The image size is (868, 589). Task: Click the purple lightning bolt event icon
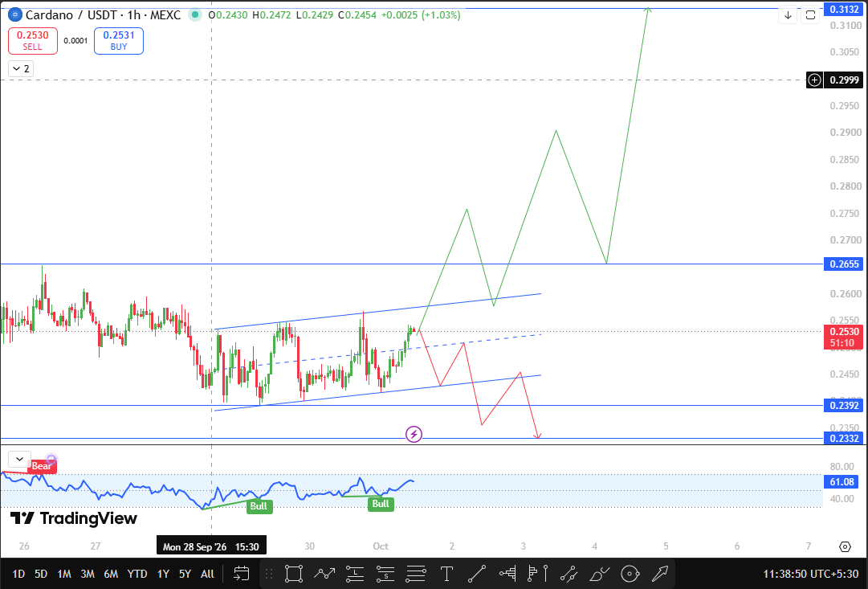pyautogui.click(x=414, y=435)
